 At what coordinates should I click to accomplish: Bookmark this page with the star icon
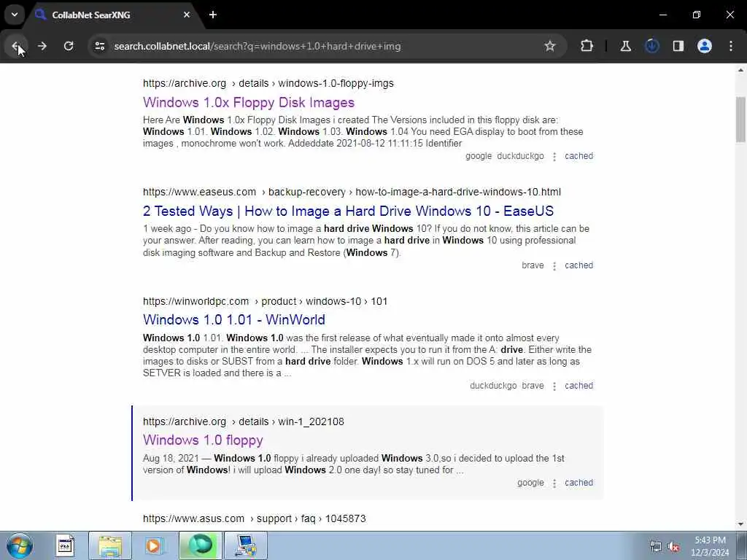pyautogui.click(x=550, y=46)
